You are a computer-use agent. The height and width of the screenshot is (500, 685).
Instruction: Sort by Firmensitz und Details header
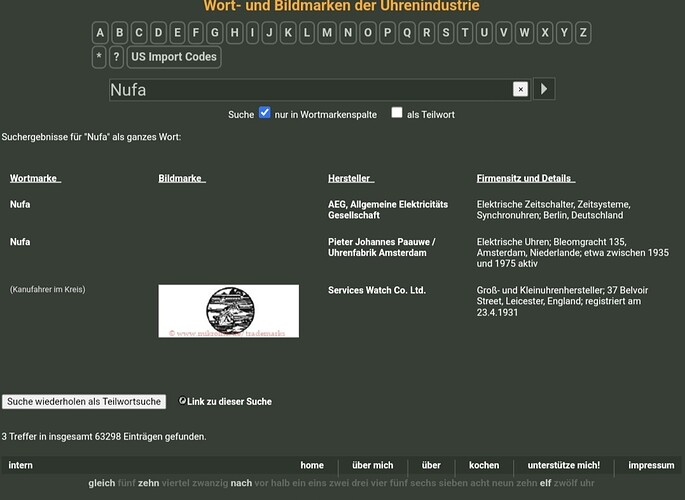526,178
